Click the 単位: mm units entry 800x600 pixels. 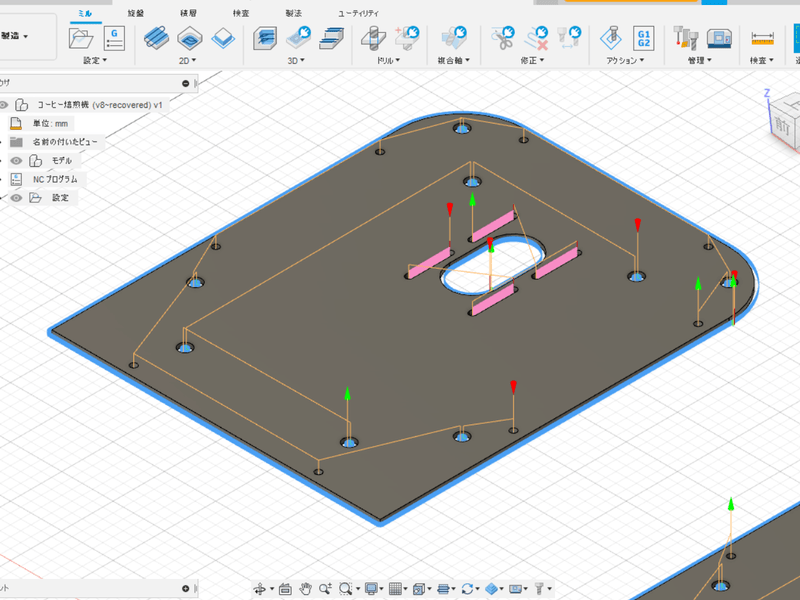[49, 123]
